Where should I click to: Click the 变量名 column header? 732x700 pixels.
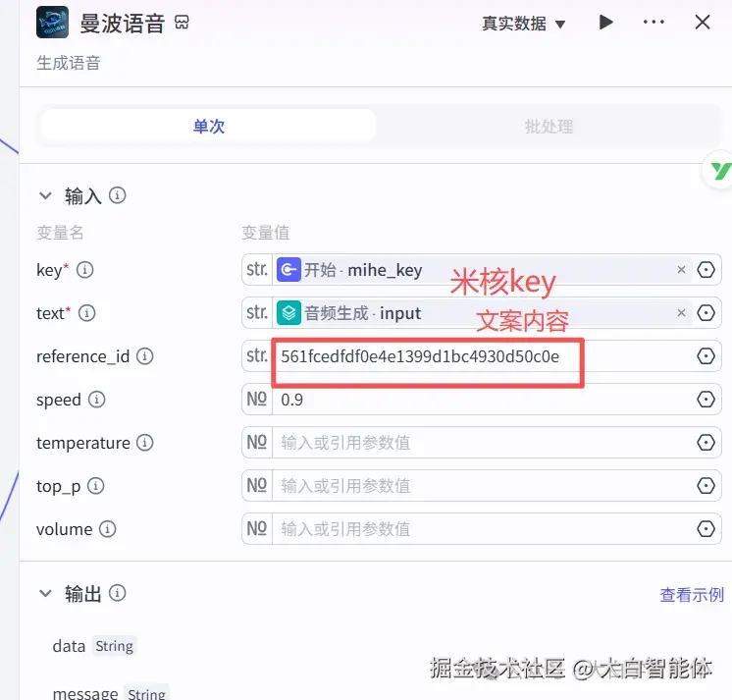(x=60, y=232)
